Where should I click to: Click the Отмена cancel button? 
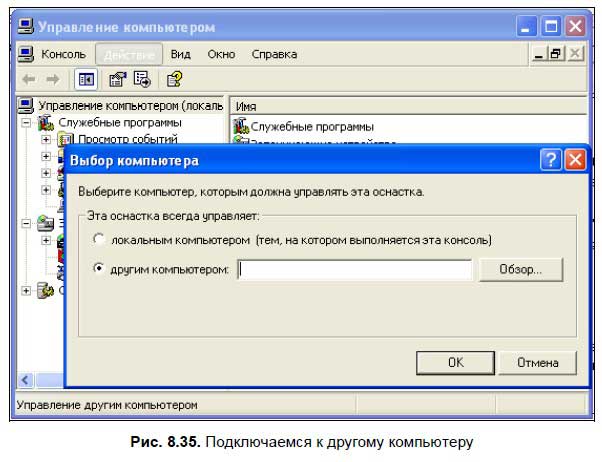coord(537,363)
